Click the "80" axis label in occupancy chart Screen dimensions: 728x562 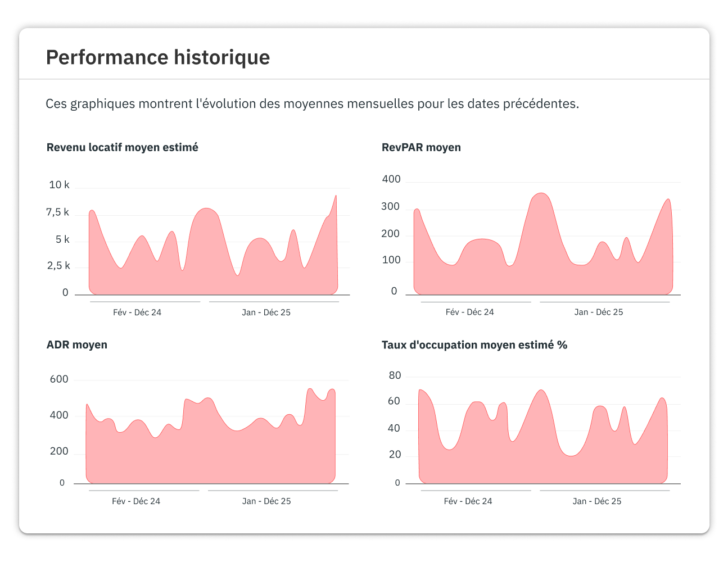tap(395, 375)
